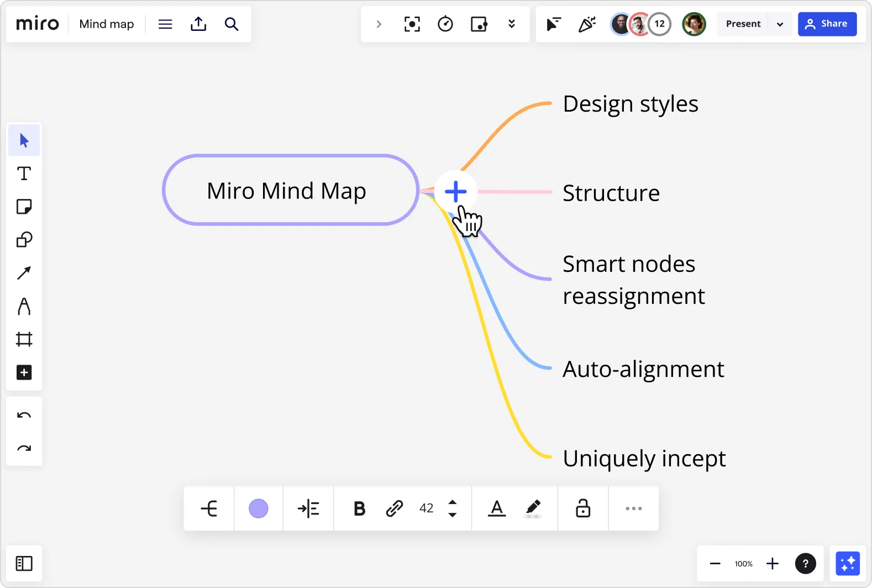The height and width of the screenshot is (588, 872).
Task: Select the Auto-alignment node
Action: coord(643,369)
